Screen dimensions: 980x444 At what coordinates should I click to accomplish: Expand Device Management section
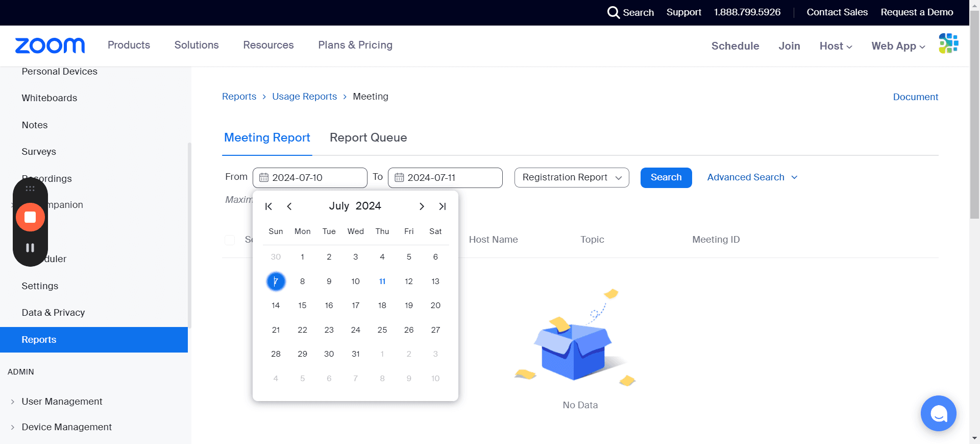click(x=66, y=427)
